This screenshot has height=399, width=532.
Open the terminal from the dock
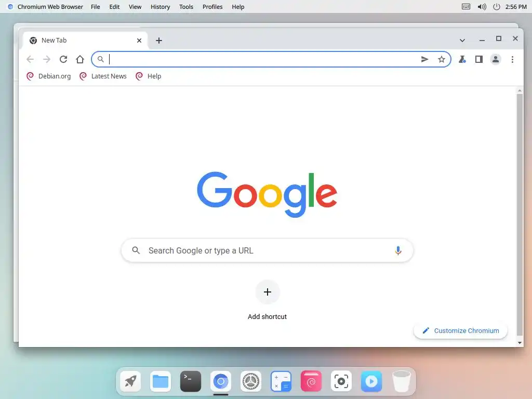[x=190, y=381]
